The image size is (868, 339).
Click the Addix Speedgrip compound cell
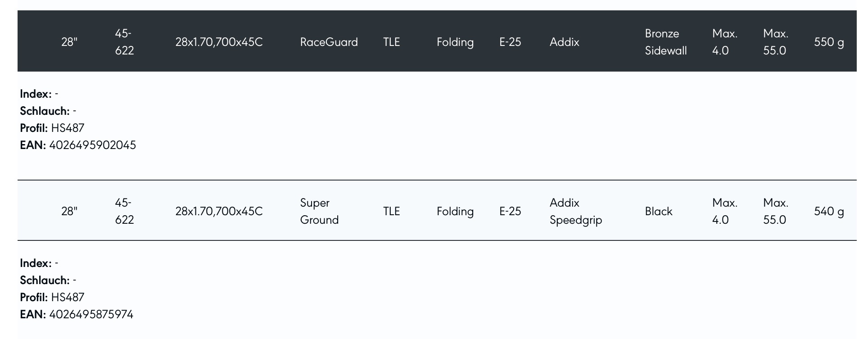tap(575, 211)
